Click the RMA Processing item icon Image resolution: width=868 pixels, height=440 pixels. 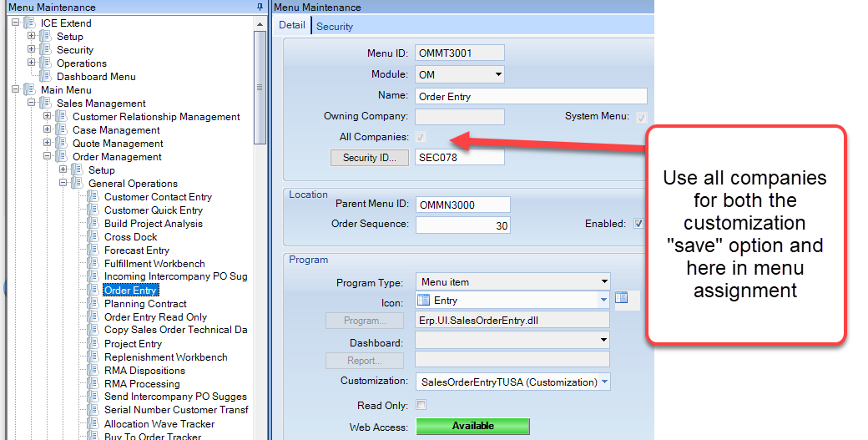pos(93,383)
